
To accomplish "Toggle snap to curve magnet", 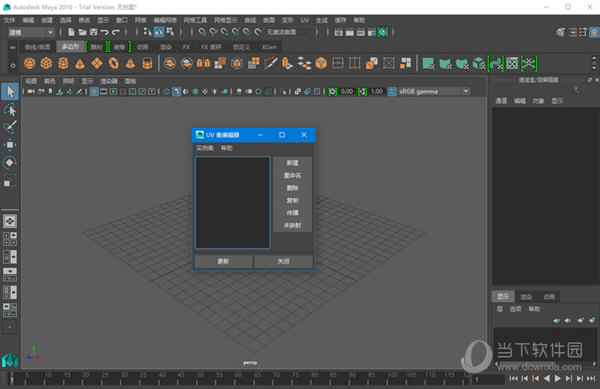I will click(x=214, y=32).
